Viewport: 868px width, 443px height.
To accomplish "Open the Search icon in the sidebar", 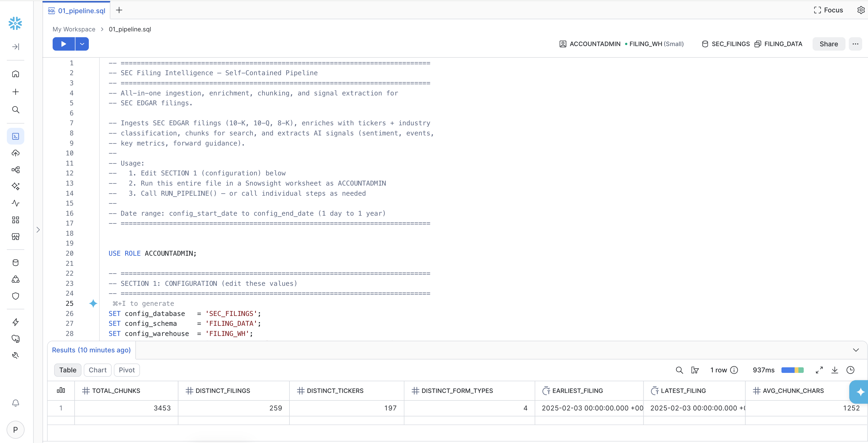I will [15, 110].
